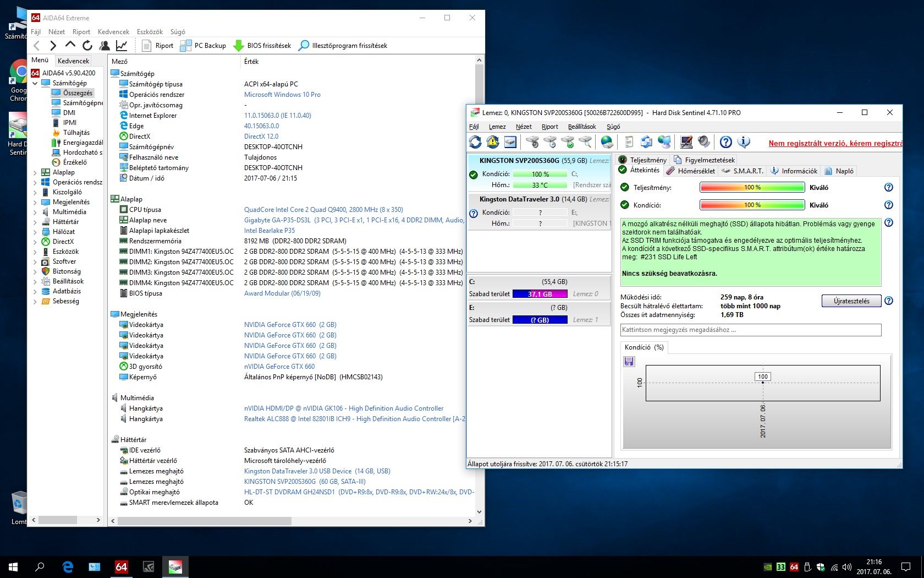Click the comment field Kattintson megjegyzés megadásához
Screen dimensions: 924x578
coord(751,330)
